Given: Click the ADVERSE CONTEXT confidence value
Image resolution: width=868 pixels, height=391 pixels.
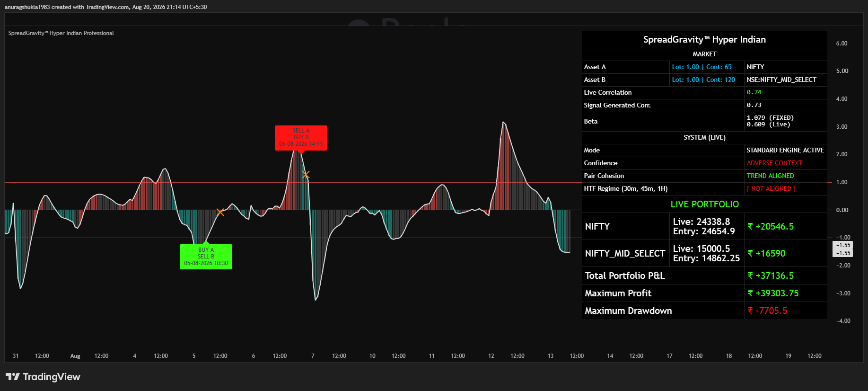Looking at the screenshot, I should point(774,163).
